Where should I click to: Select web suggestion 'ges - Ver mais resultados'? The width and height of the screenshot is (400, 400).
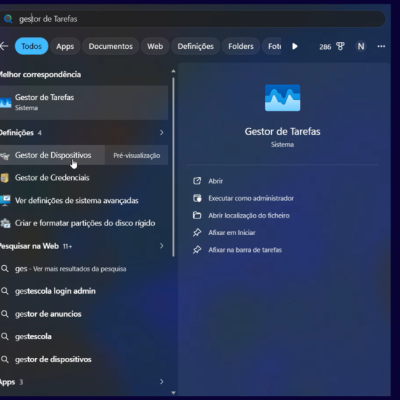click(x=84, y=269)
